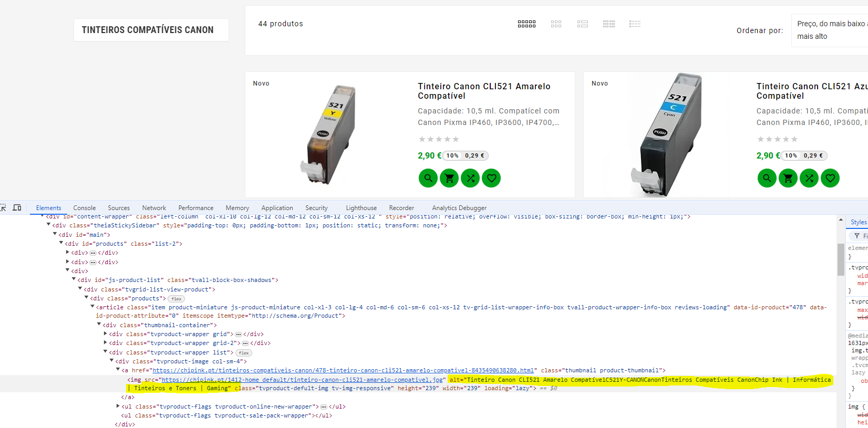The height and width of the screenshot is (428, 868).
Task: Open the 'Ordenar por' sort dropdown
Action: [x=830, y=30]
